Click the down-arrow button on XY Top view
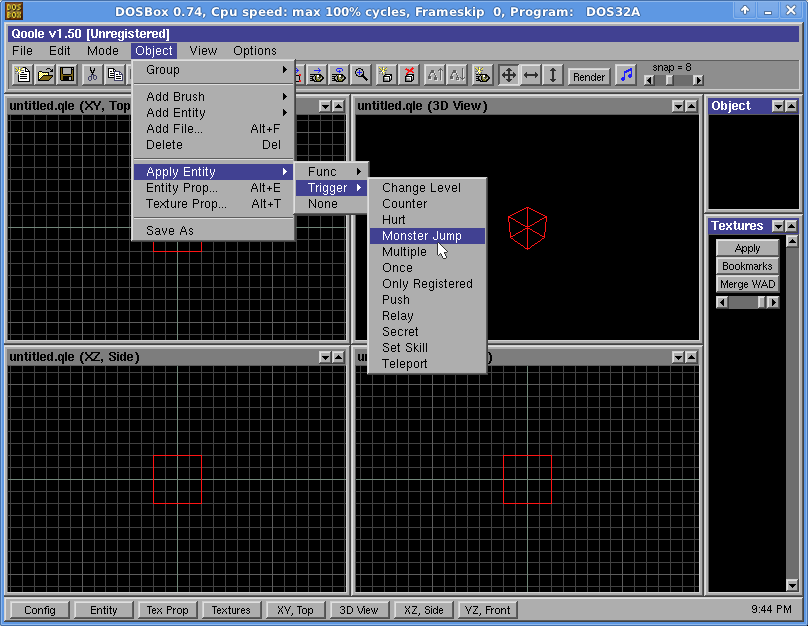This screenshot has width=808, height=626. point(325,106)
